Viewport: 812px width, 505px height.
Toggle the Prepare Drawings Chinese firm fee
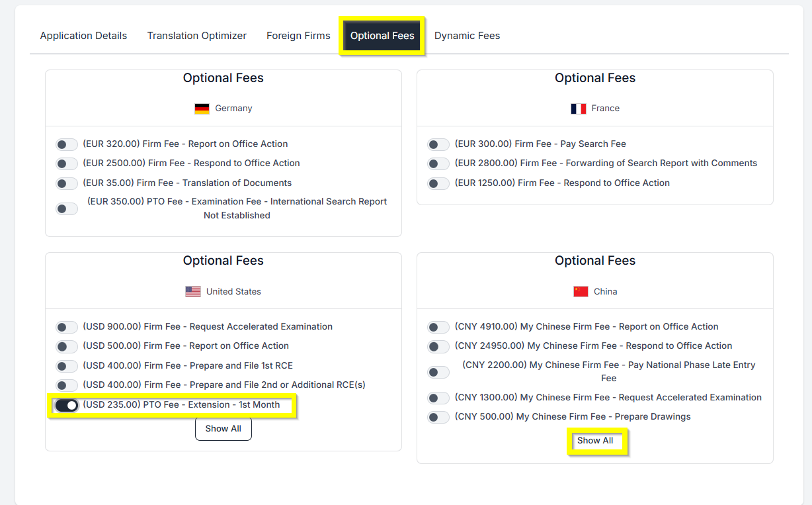(438, 417)
